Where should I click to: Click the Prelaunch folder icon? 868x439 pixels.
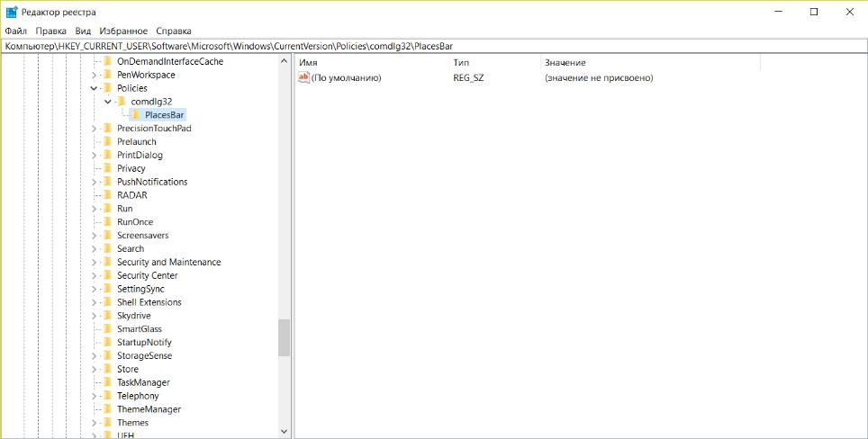[x=107, y=141]
